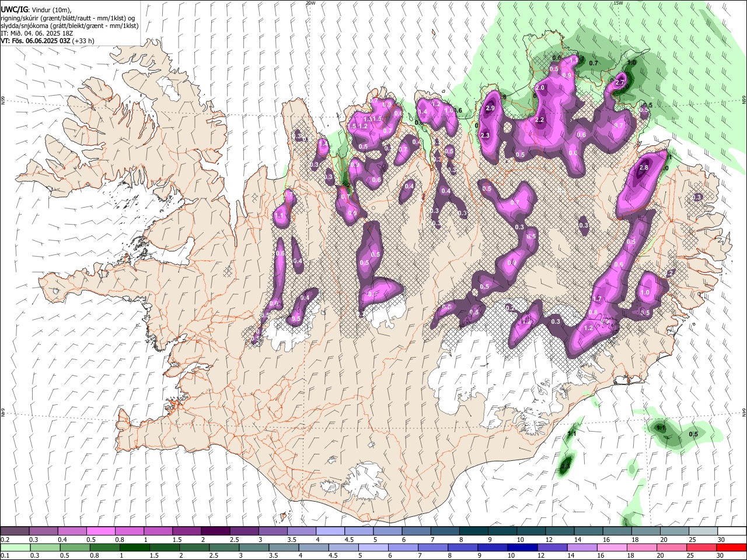Select the upper-row swatch between 0.3 and 0.4
747x560 pixels.
[x=44, y=531]
